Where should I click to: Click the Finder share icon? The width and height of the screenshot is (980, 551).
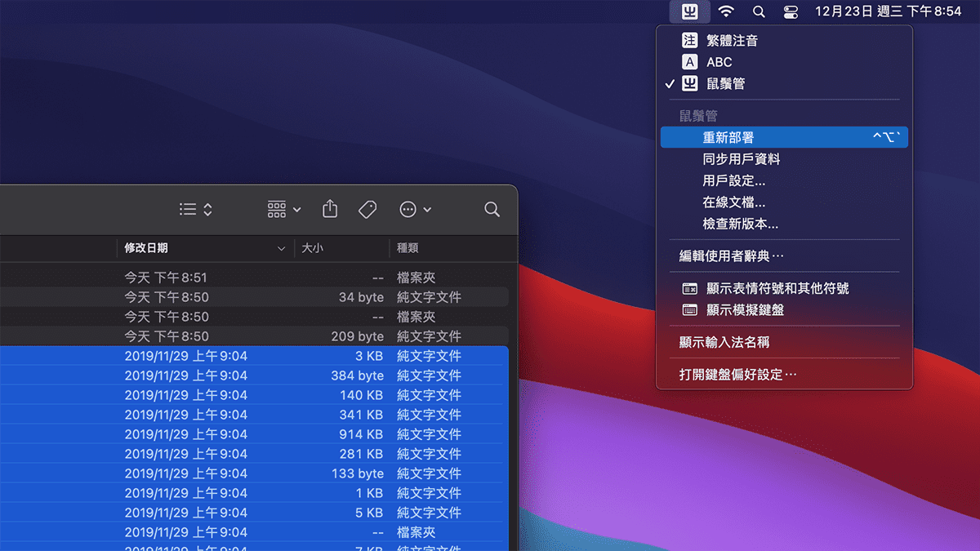click(330, 210)
